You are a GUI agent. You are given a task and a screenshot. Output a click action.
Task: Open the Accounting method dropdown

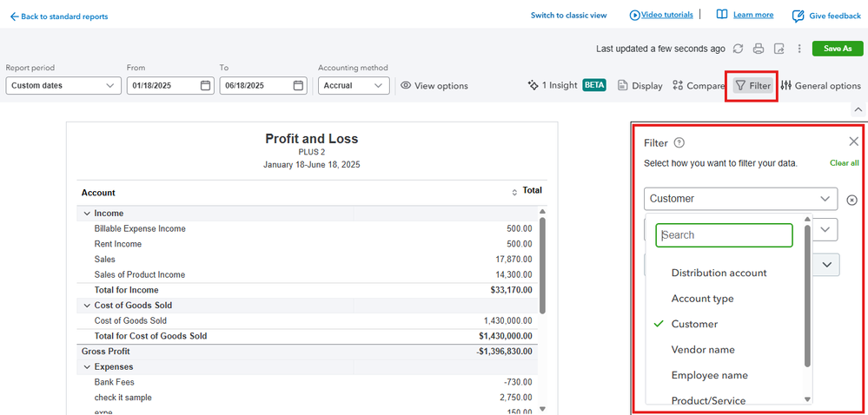(x=354, y=86)
